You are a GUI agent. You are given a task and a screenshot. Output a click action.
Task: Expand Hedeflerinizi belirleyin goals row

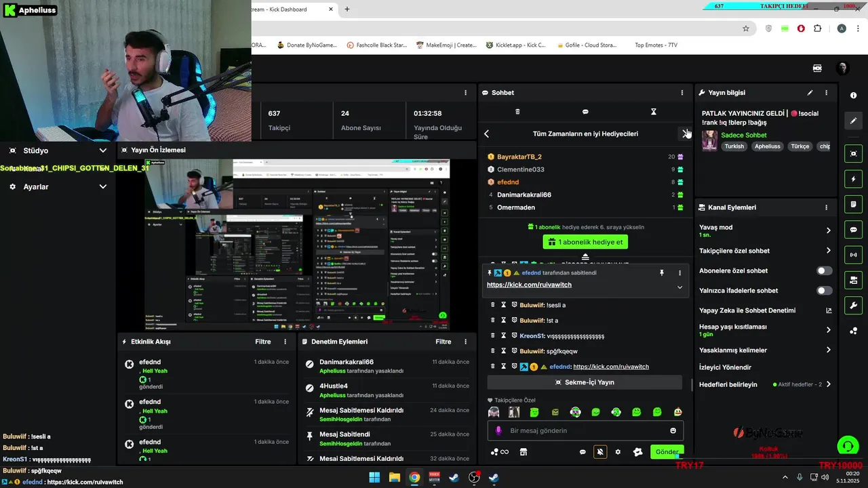[828, 384]
